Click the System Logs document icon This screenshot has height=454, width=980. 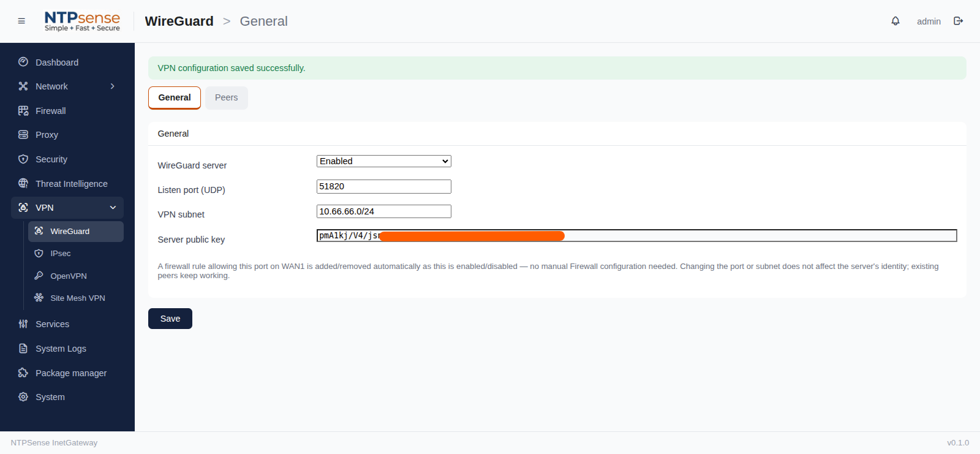tap(23, 349)
